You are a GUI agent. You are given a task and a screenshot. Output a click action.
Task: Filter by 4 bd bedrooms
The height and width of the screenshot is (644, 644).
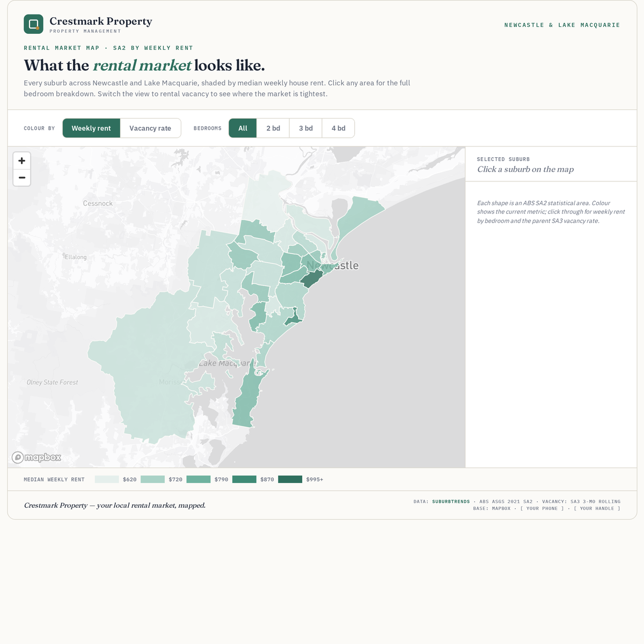coord(338,128)
